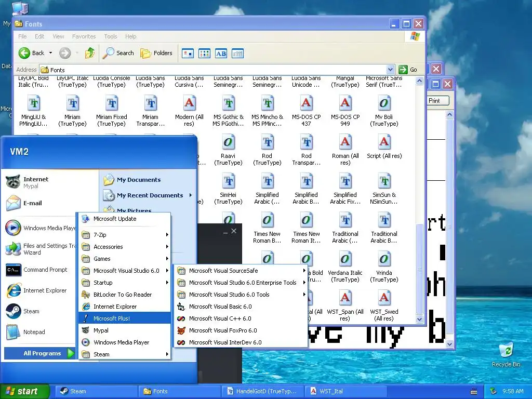Switch to WST_Ital taskbar button

[x=345, y=391]
